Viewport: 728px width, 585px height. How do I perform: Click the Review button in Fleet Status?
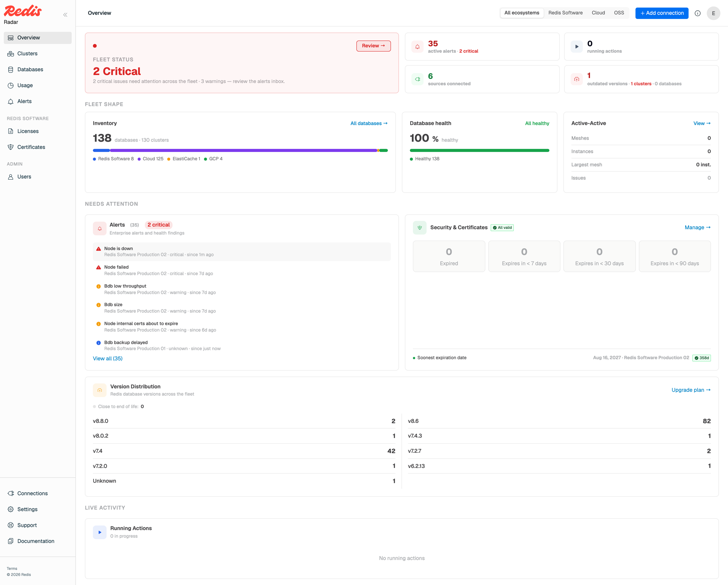click(373, 46)
